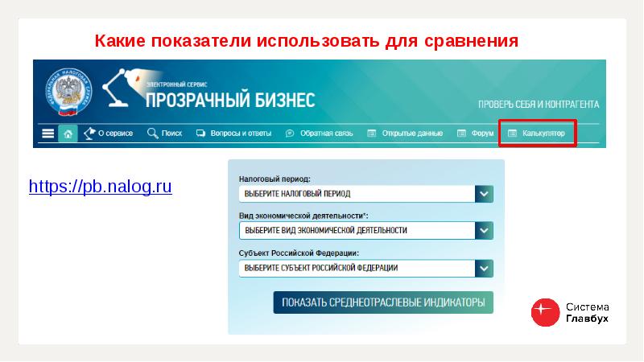The image size is (644, 362).
Task: Open the Калькулятор menu item
Action: 537,134
